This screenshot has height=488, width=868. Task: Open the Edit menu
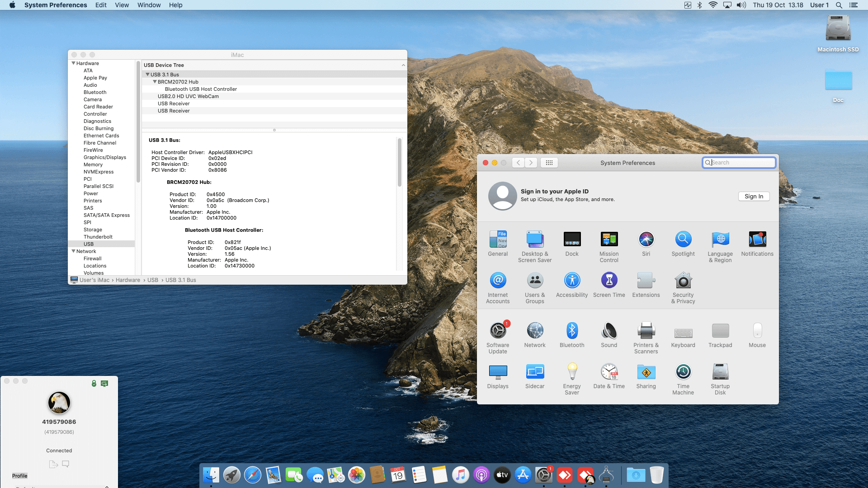[101, 5]
